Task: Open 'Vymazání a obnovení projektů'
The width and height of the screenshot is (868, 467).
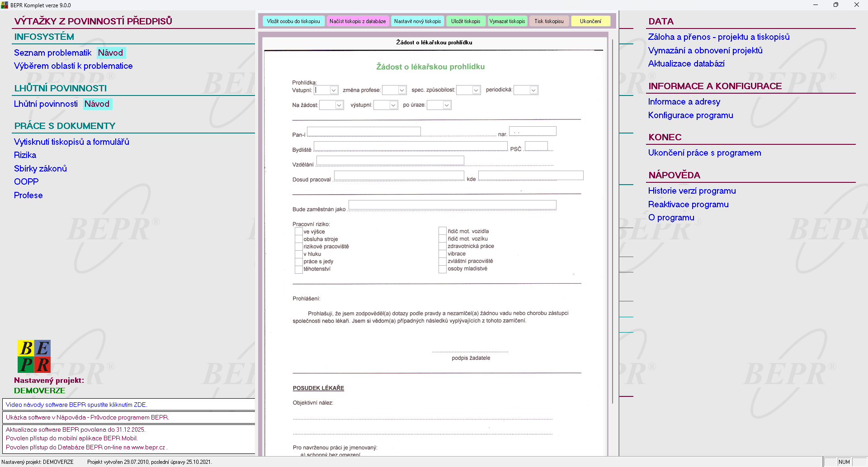Action: [705, 50]
